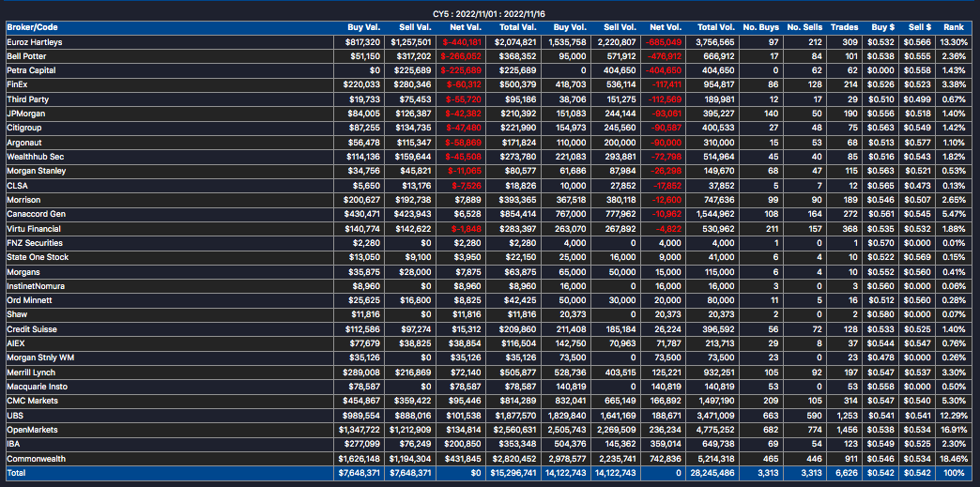Viewport: 980px width, 487px height.
Task: Select the Canaccord Gen broker name
Action: [x=36, y=215]
